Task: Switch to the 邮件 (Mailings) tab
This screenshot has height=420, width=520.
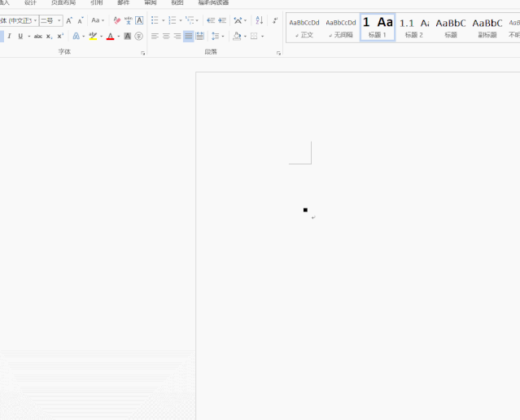Action: 124,2
